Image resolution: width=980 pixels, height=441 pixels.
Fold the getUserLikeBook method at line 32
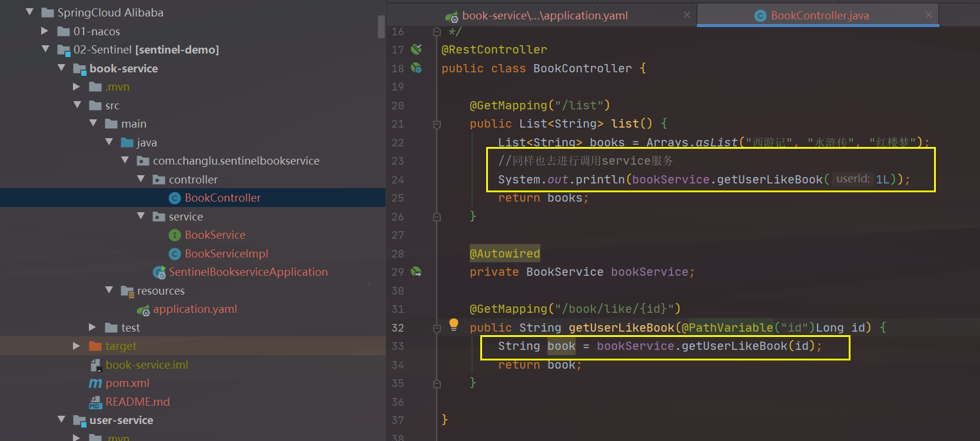437,328
